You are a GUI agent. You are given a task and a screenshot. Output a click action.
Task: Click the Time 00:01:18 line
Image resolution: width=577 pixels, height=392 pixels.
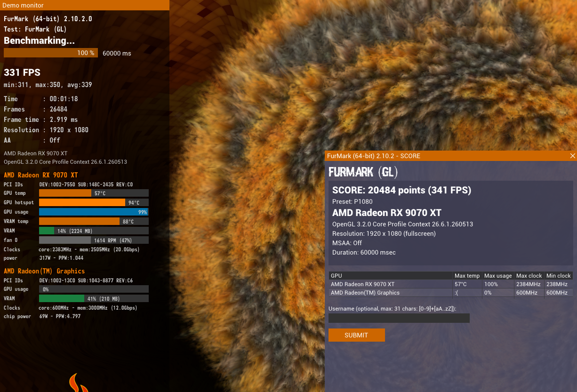pyautogui.click(x=41, y=99)
